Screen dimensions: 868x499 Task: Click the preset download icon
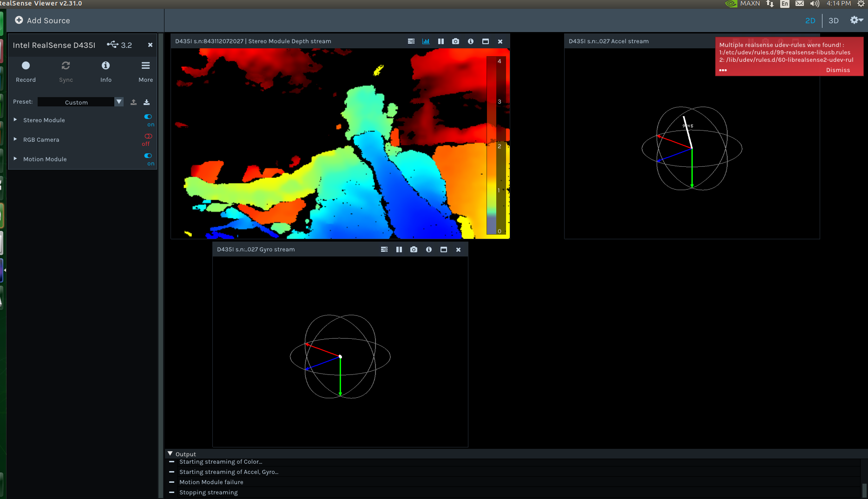[147, 102]
